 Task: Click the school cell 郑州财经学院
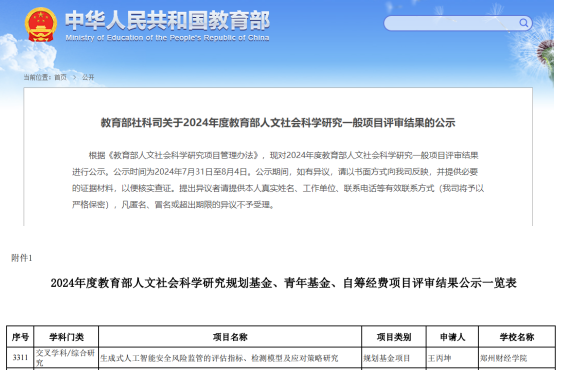(517, 358)
